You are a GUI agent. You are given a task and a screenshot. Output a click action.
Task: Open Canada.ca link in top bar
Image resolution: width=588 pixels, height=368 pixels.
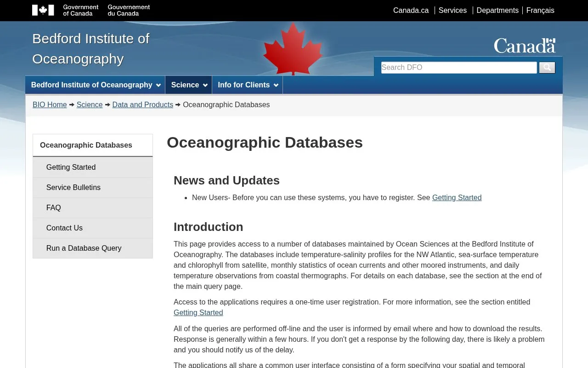[411, 10]
